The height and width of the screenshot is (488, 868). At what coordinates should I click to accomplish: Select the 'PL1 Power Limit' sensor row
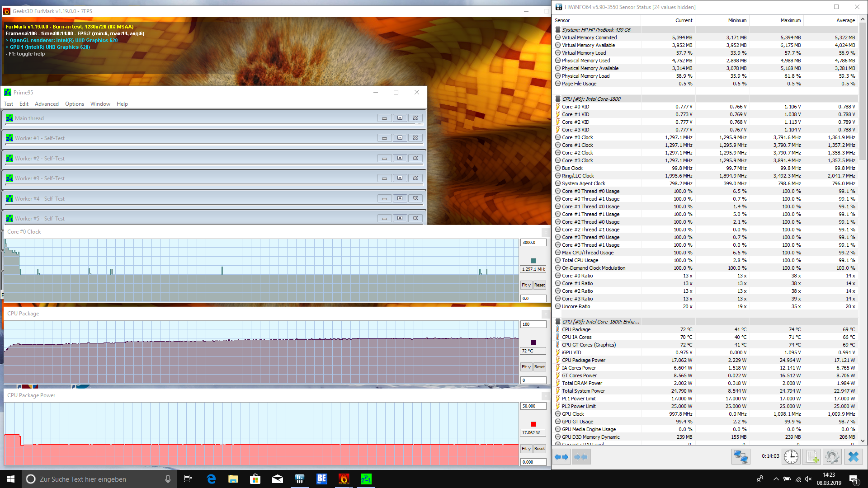coord(706,399)
